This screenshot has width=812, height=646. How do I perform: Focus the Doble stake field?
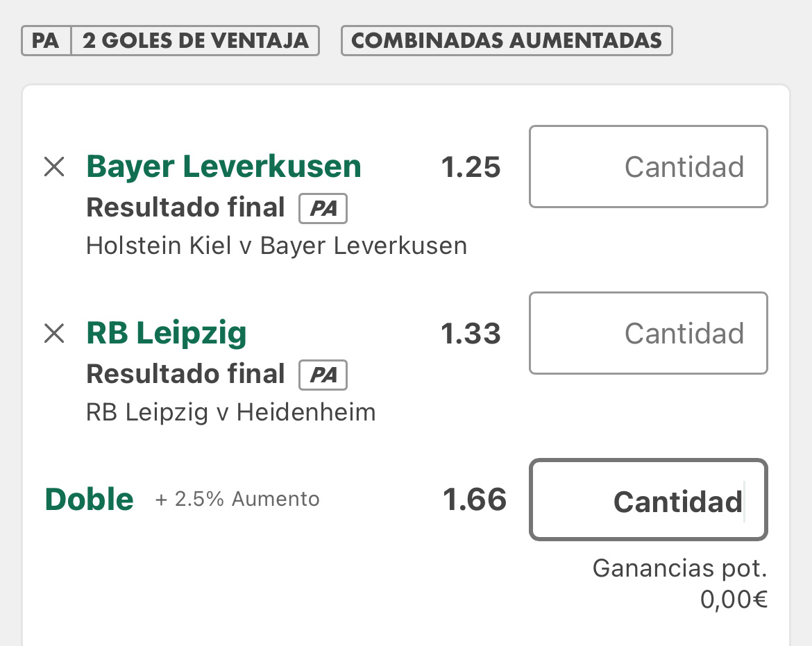tap(648, 500)
